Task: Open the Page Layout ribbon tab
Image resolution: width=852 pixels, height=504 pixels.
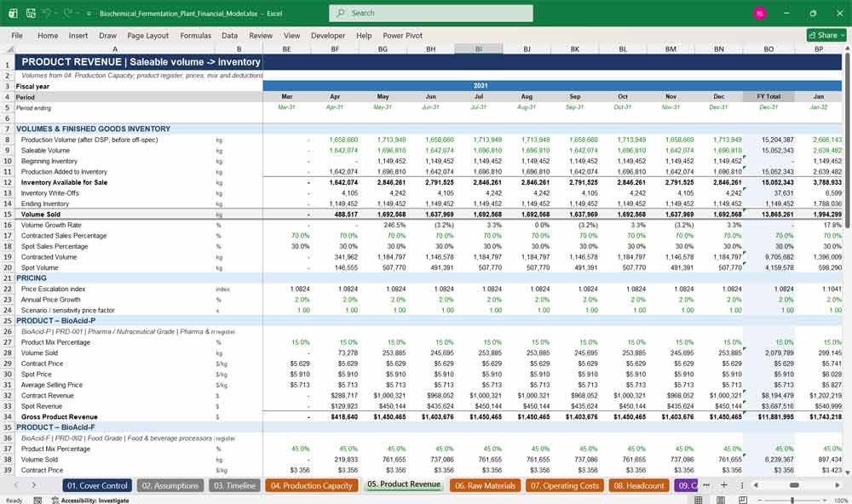Action: tap(147, 35)
